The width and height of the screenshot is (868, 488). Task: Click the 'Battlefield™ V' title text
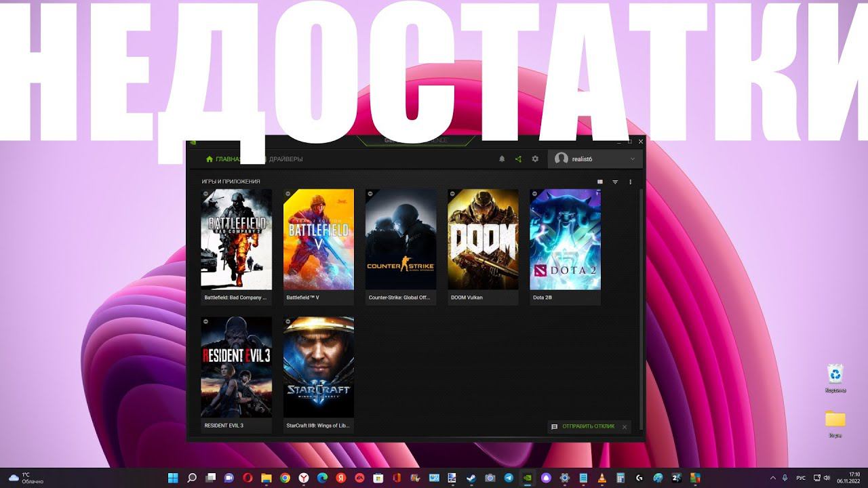click(302, 298)
